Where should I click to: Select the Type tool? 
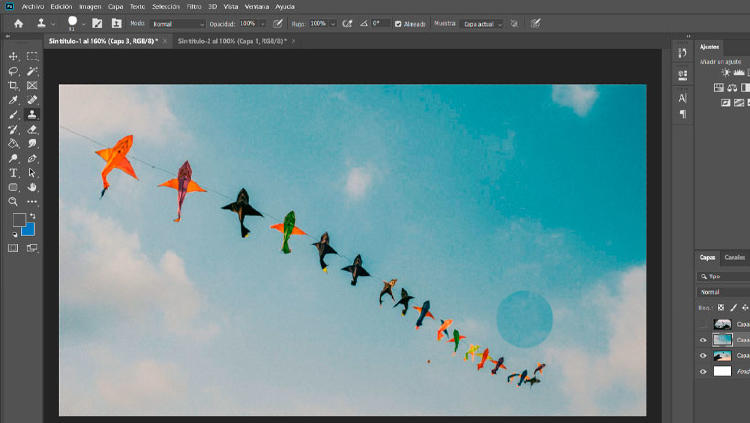tap(13, 173)
